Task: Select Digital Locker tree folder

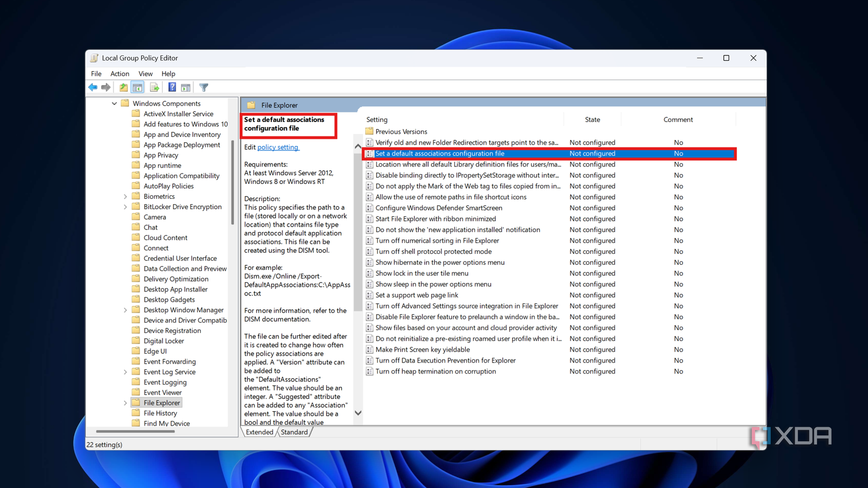Action: tap(164, 341)
